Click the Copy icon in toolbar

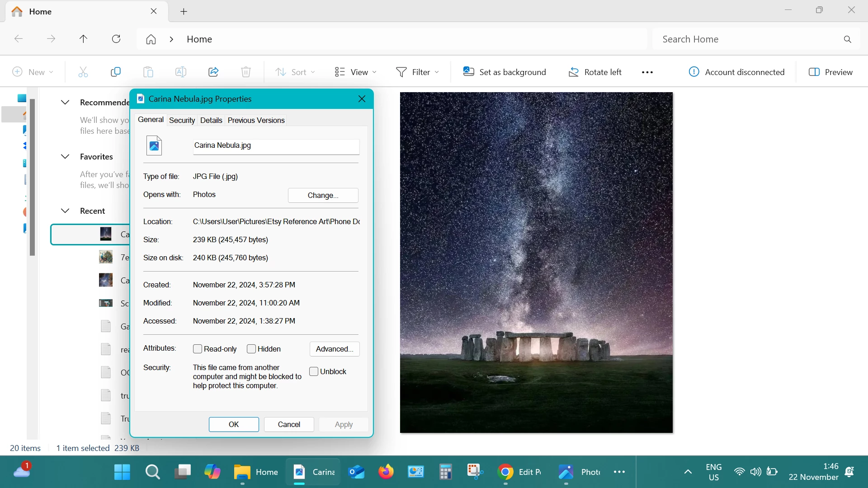click(x=116, y=72)
